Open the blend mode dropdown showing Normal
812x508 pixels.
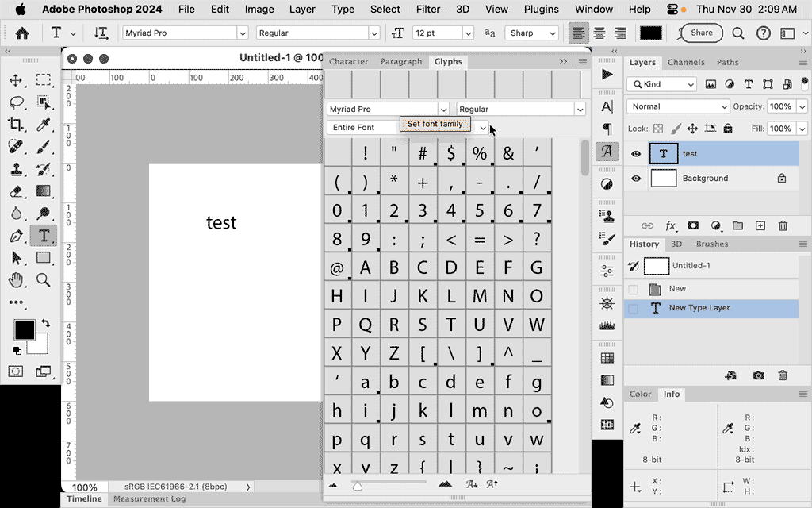coord(678,106)
